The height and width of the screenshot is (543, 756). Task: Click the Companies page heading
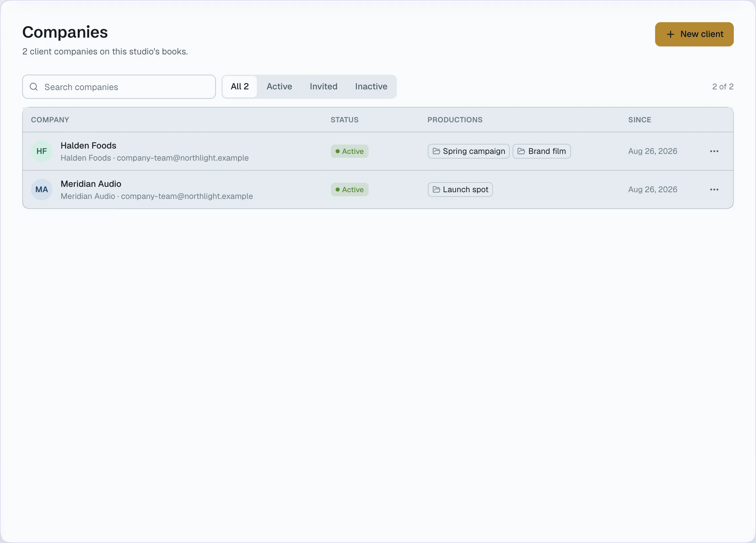65,32
